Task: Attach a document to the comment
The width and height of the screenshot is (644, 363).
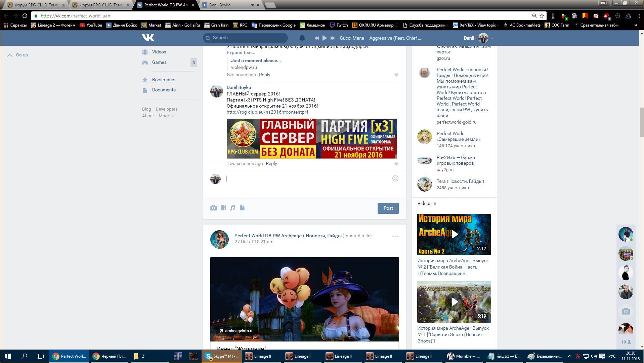Action: click(x=242, y=208)
